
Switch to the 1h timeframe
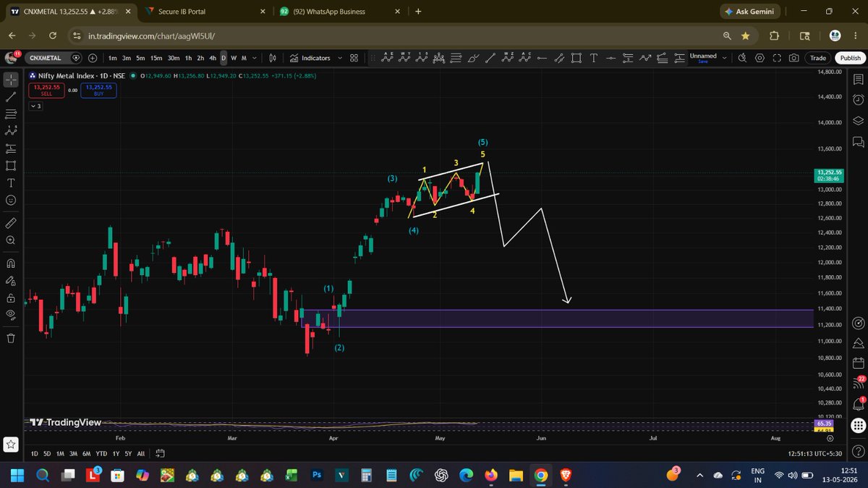(x=188, y=58)
